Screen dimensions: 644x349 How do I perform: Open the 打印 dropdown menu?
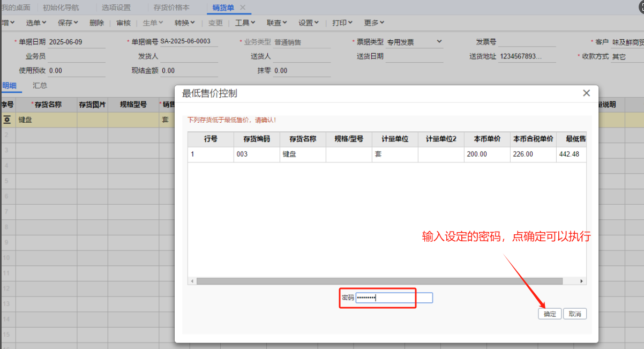click(x=342, y=23)
